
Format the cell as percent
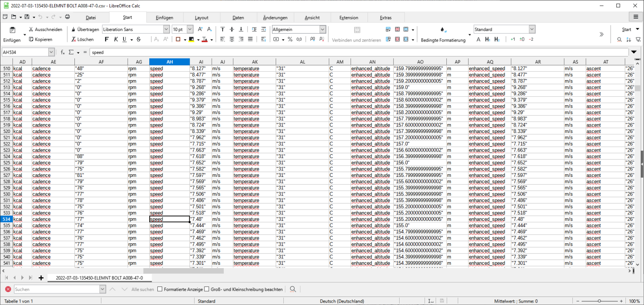point(290,39)
